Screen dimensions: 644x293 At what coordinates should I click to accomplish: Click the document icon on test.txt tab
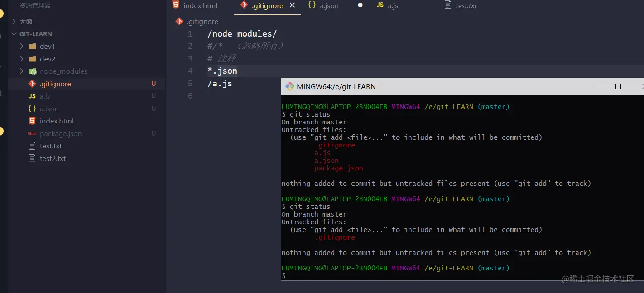click(x=448, y=5)
